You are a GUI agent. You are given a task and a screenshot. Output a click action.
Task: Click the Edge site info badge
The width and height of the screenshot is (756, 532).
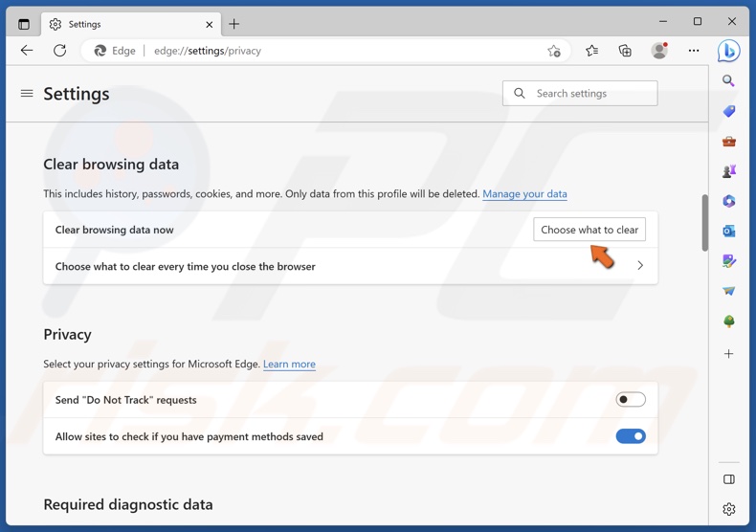[115, 51]
